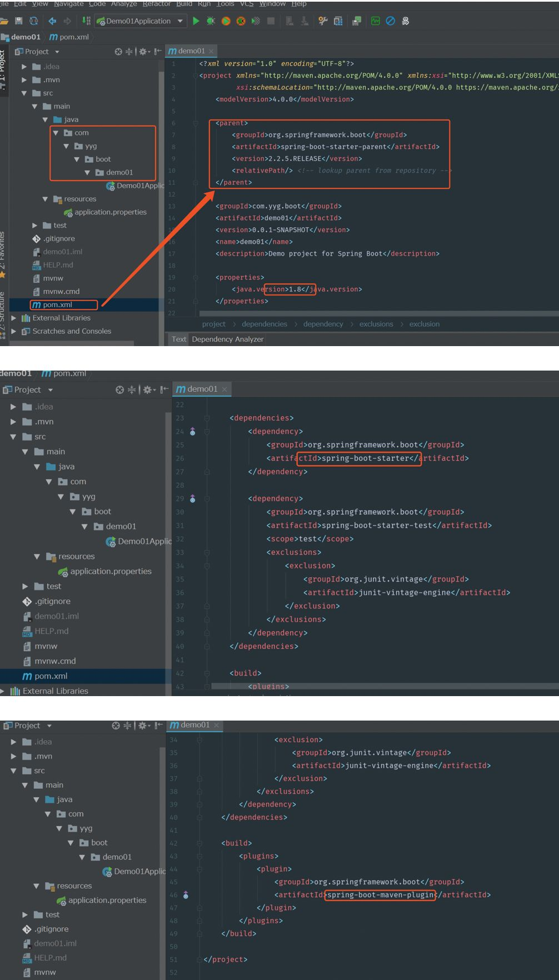Click the Open folder icon in the toolbar
The height and width of the screenshot is (980, 559).
[x=4, y=21]
